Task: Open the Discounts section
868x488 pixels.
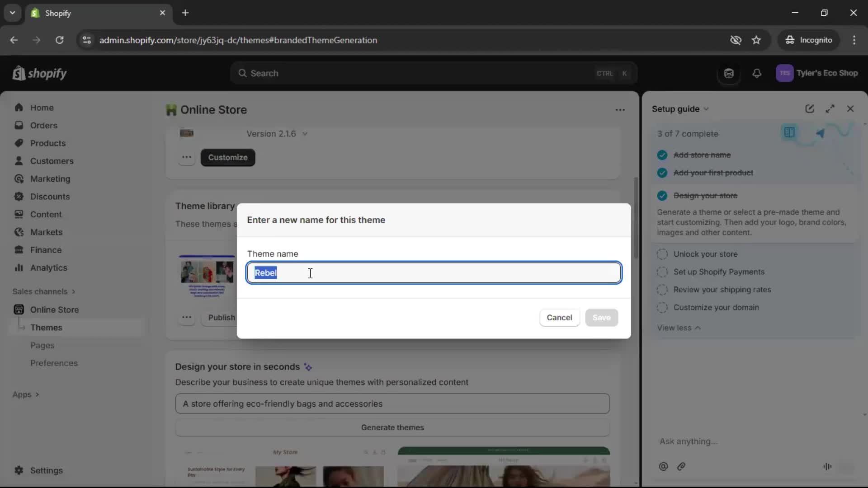Action: [x=50, y=197]
